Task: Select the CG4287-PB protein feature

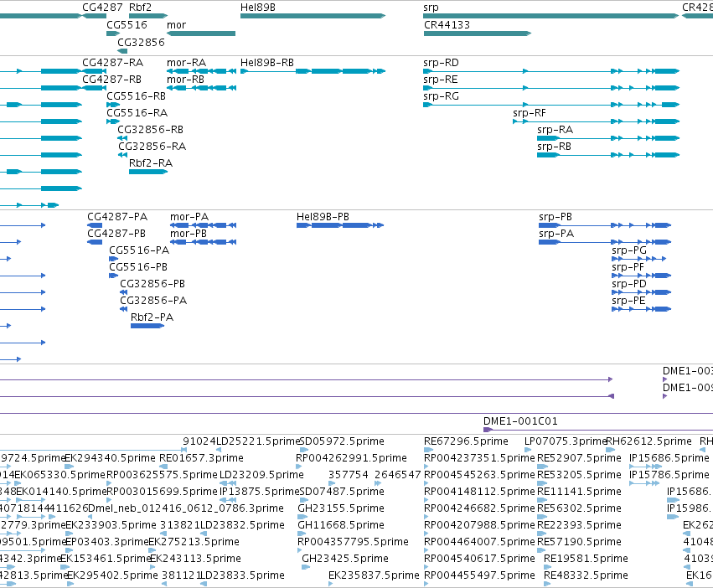Action: tap(95, 242)
